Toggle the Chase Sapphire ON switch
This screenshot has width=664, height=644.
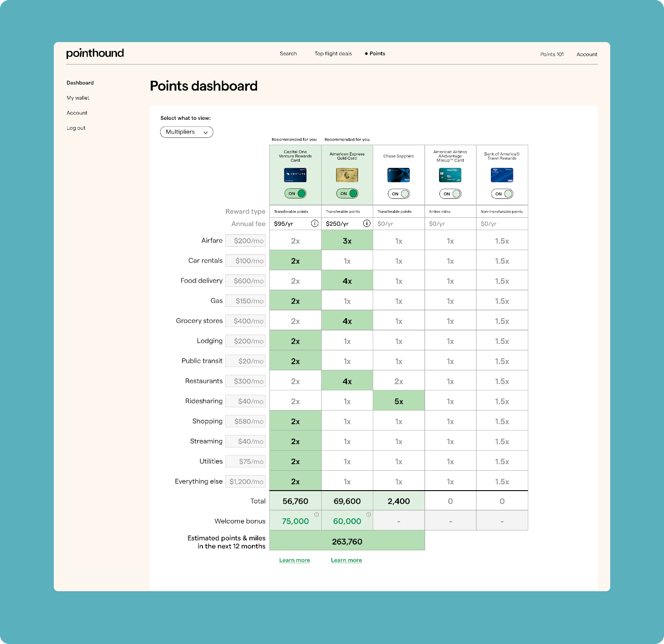pyautogui.click(x=398, y=194)
